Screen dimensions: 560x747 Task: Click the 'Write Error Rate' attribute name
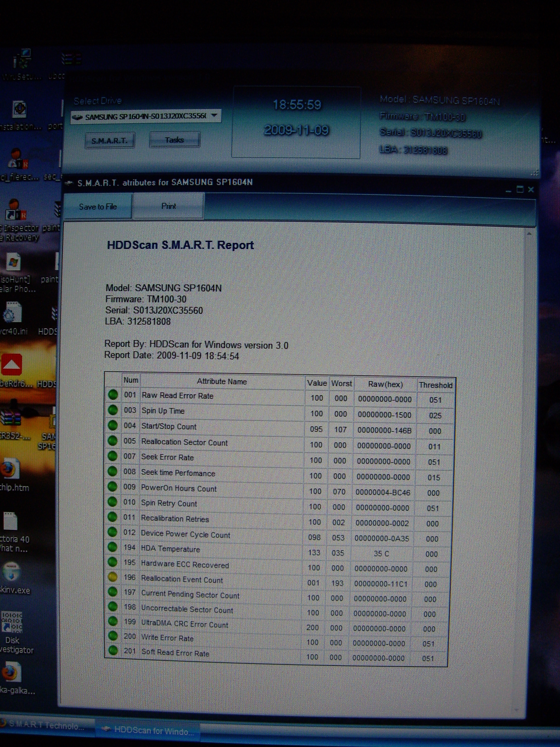(167, 638)
